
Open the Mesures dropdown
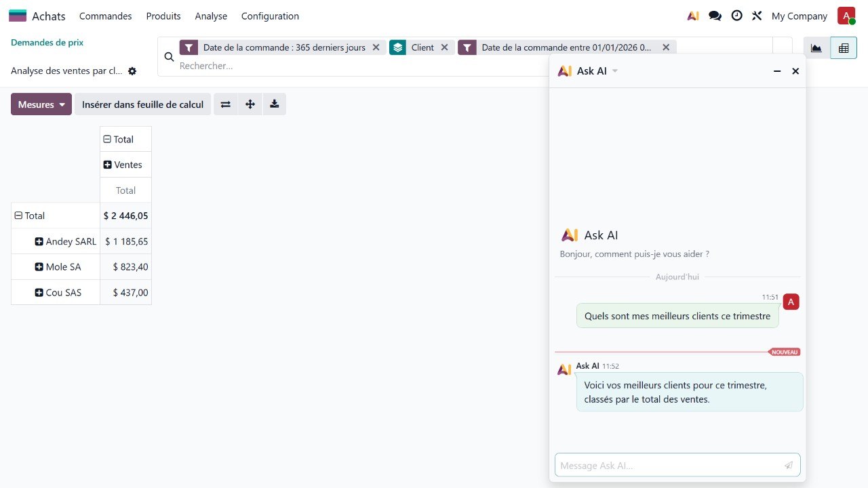[x=41, y=104]
